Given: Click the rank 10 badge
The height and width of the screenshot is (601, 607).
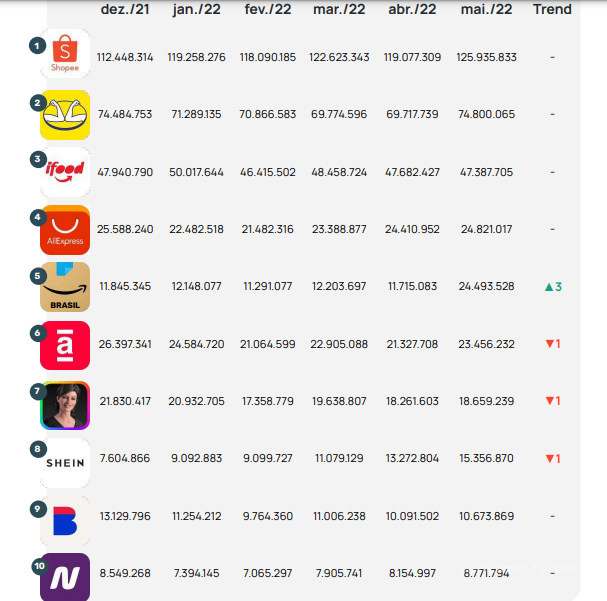Looking at the screenshot, I should coord(39,566).
